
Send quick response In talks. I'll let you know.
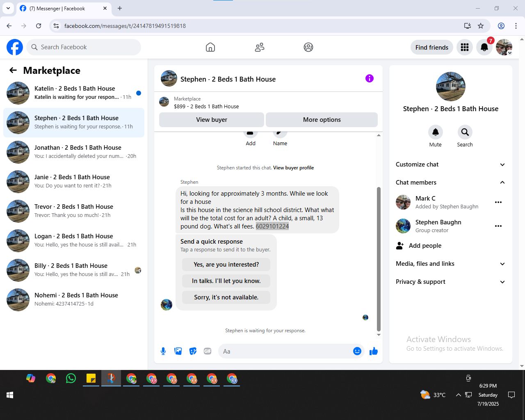pyautogui.click(x=226, y=281)
